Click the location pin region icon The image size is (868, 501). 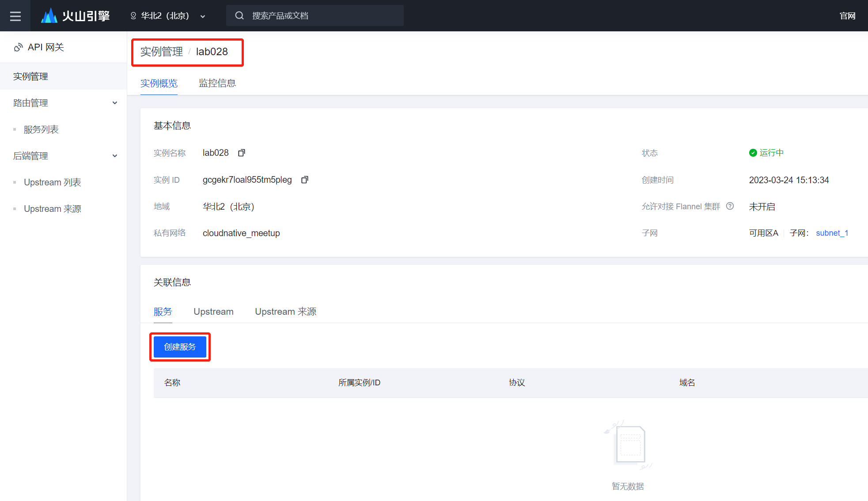click(x=133, y=16)
